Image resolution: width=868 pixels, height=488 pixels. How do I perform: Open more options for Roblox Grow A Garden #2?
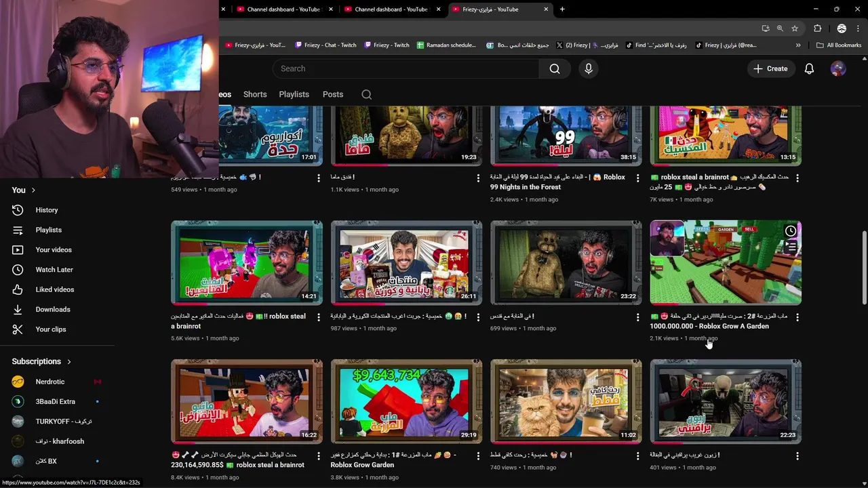pos(797,317)
